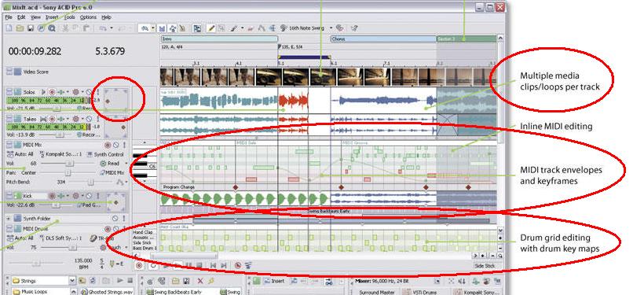Delete the item with the red X icon
644x295 pixels.
pos(200,281)
